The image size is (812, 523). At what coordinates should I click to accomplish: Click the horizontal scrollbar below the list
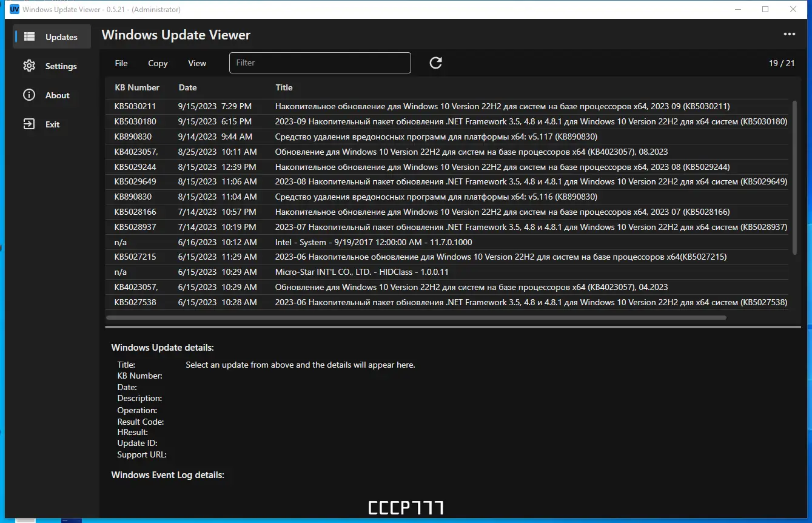coord(416,317)
